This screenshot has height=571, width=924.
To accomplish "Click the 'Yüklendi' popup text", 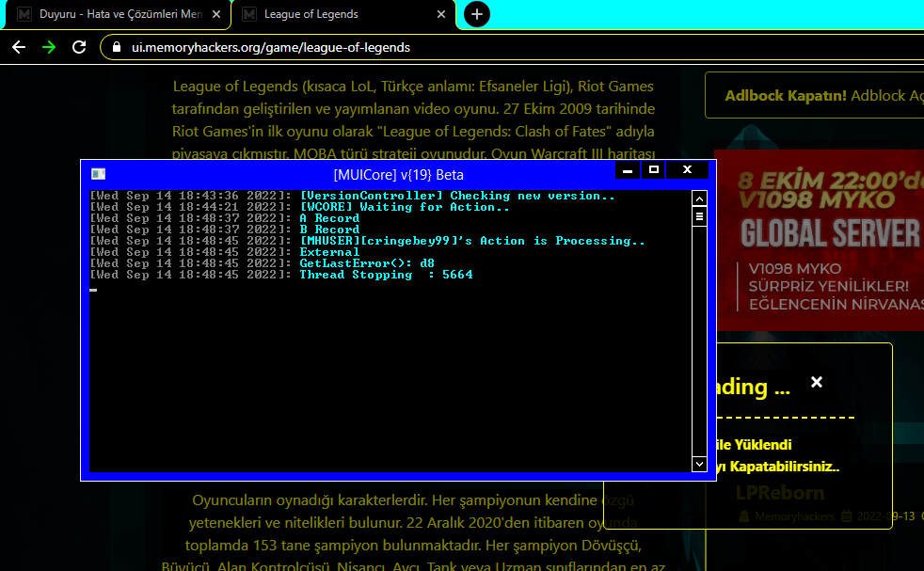I will click(762, 444).
